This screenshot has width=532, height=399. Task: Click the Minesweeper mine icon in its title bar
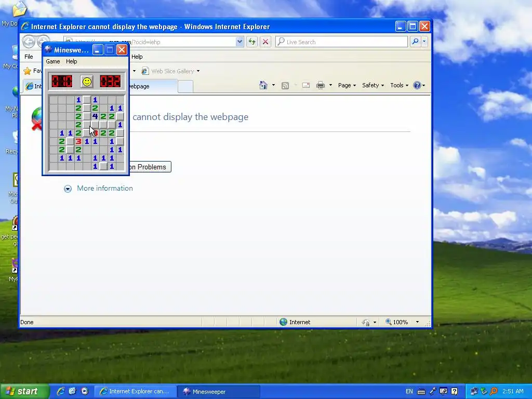(x=48, y=50)
